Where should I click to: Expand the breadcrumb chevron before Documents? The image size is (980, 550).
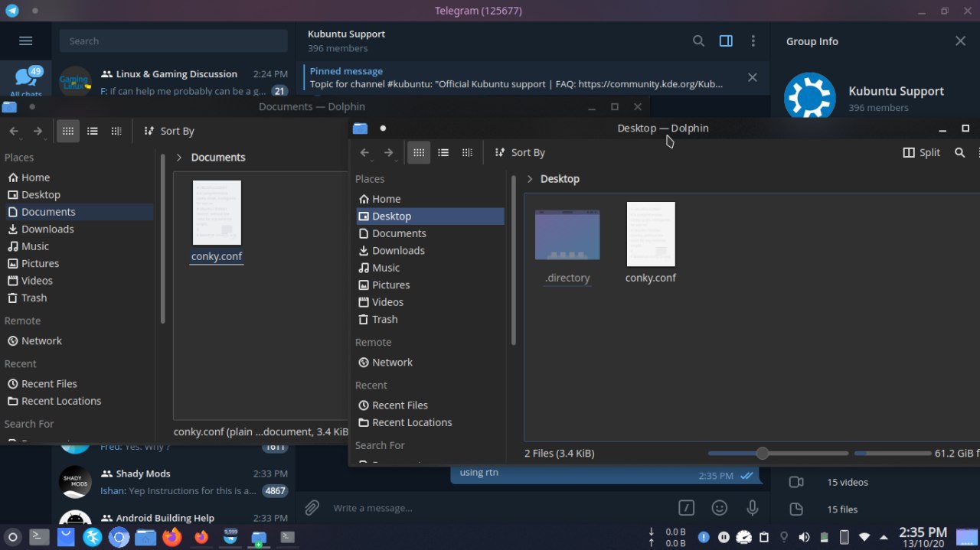click(178, 158)
